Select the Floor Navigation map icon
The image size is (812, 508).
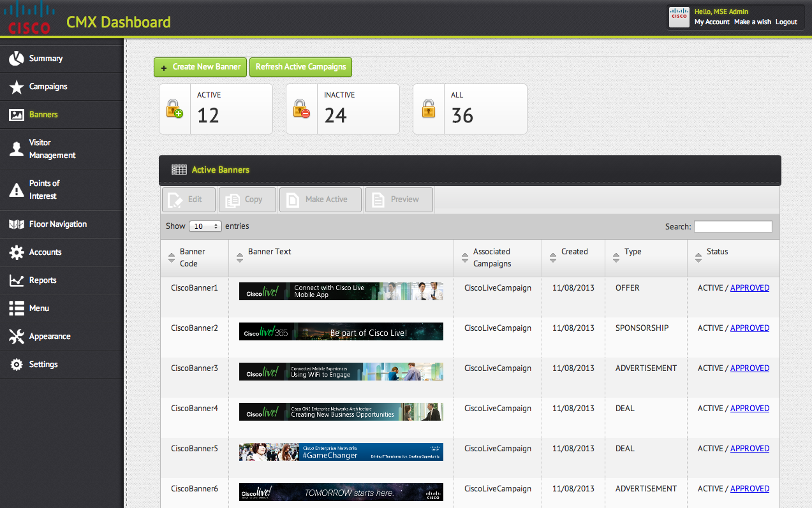click(x=17, y=224)
